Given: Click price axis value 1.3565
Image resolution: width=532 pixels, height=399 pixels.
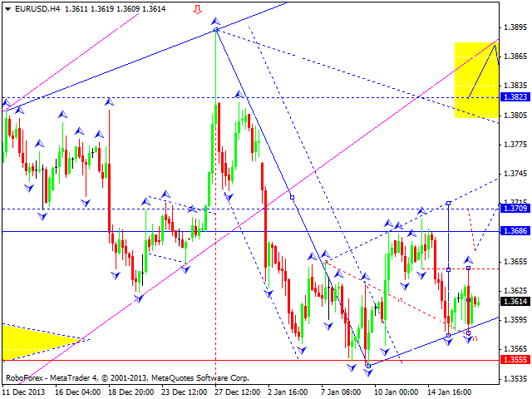Looking at the screenshot, I should click(515, 349).
